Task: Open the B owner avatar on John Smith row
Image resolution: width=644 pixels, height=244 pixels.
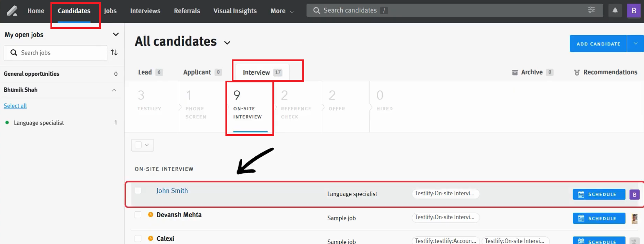Action: pos(635,194)
